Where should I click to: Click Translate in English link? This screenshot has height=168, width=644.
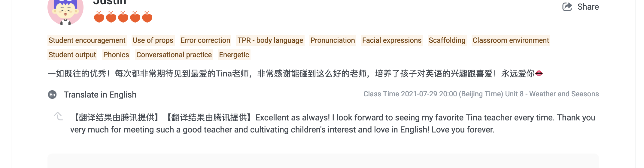coord(100,95)
